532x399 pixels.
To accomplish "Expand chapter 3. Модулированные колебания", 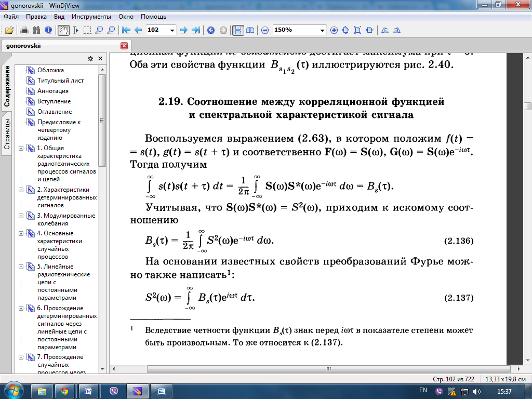I will point(21,216).
